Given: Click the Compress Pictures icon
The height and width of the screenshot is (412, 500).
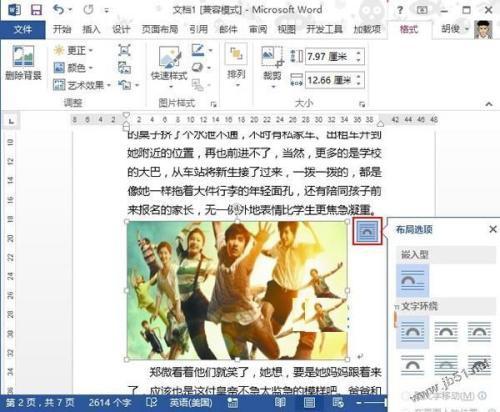Looking at the screenshot, I should (125, 50).
